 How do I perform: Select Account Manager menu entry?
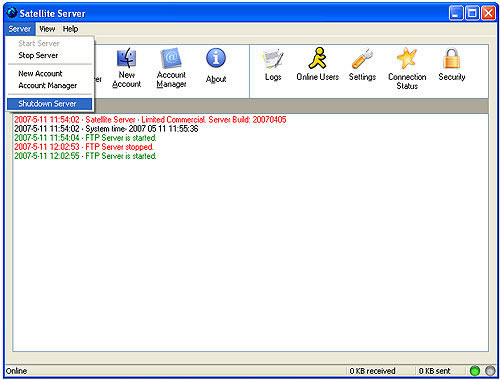48,86
